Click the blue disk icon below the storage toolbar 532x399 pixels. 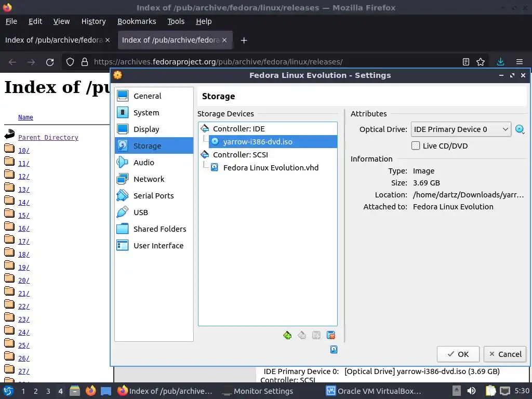click(x=334, y=350)
